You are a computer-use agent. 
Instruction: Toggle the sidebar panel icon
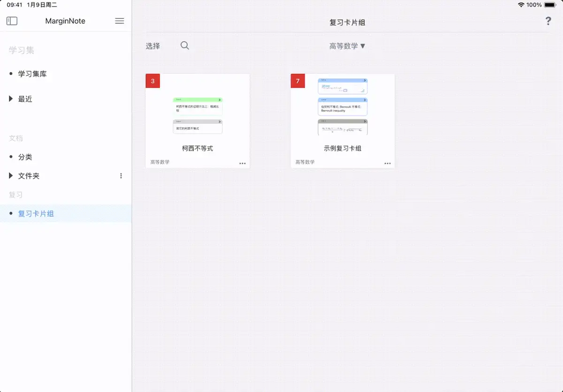click(x=12, y=21)
